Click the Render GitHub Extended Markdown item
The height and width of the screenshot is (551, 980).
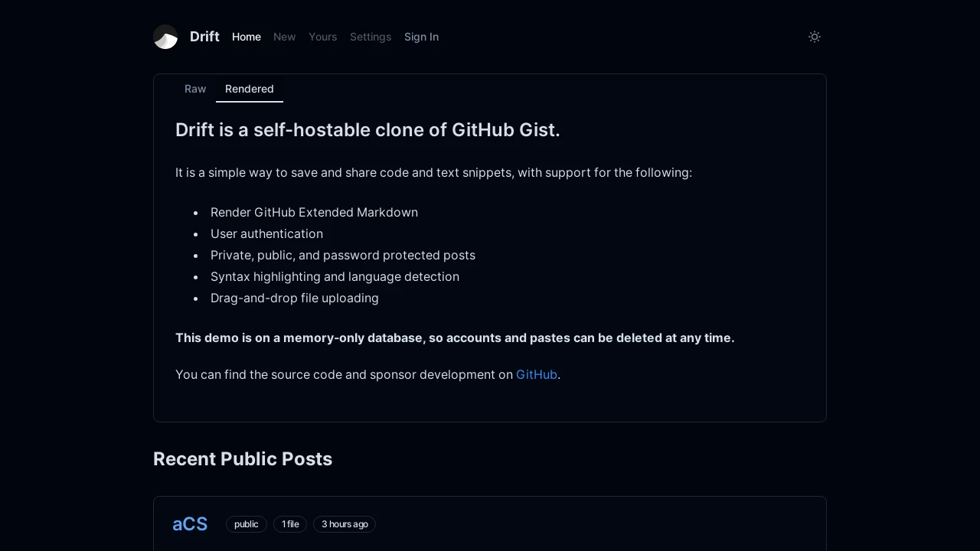click(x=314, y=212)
